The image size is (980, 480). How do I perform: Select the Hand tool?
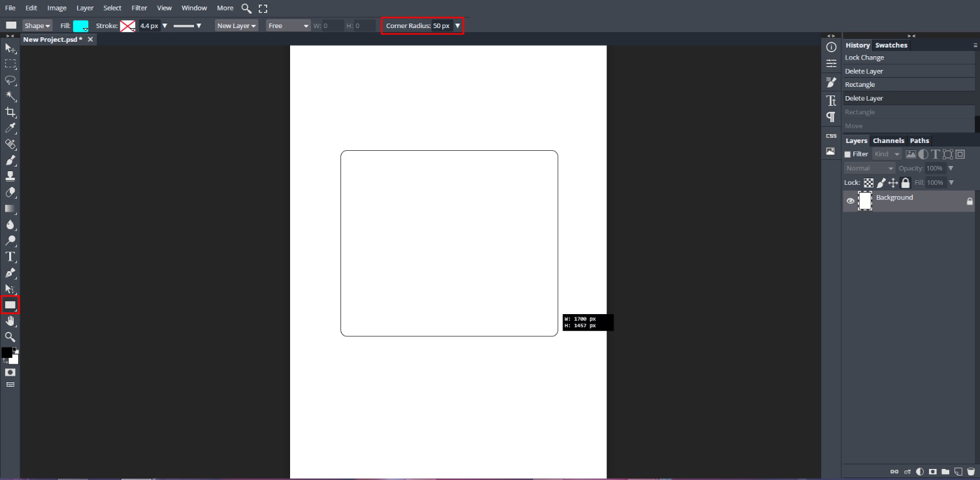(x=10, y=321)
